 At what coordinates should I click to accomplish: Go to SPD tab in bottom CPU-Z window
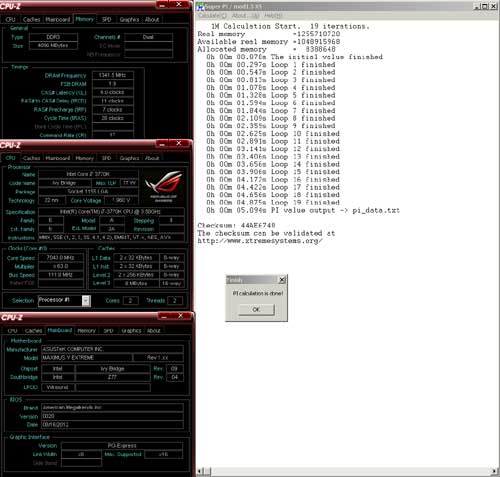point(109,331)
